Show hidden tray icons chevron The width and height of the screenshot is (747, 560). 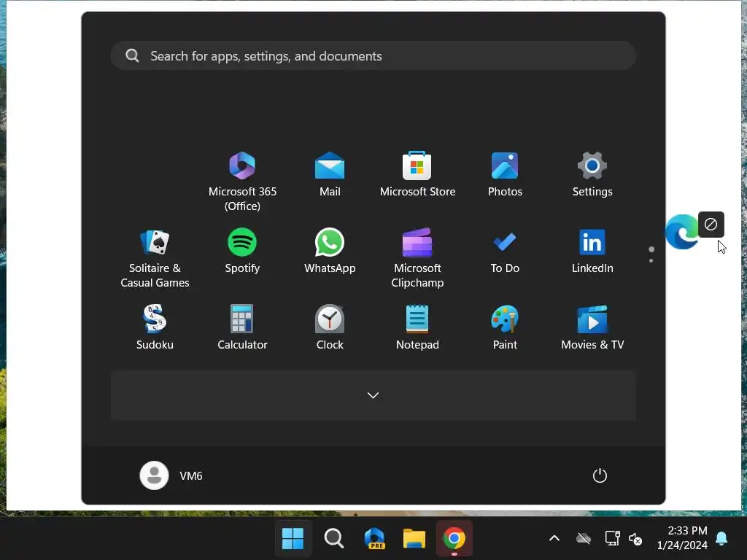click(x=554, y=539)
